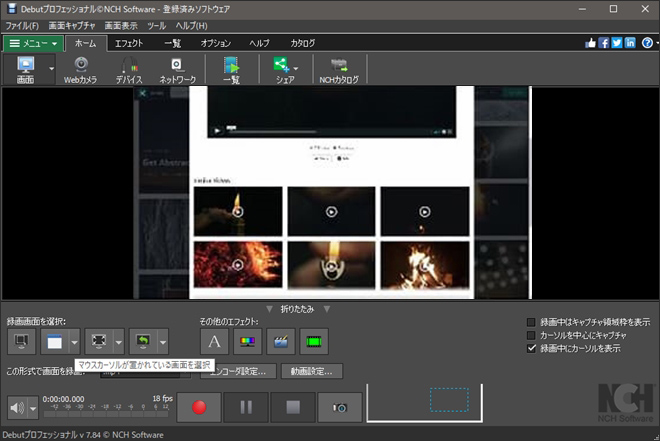
Task: Click the speaker audio icon
Action: point(17,408)
